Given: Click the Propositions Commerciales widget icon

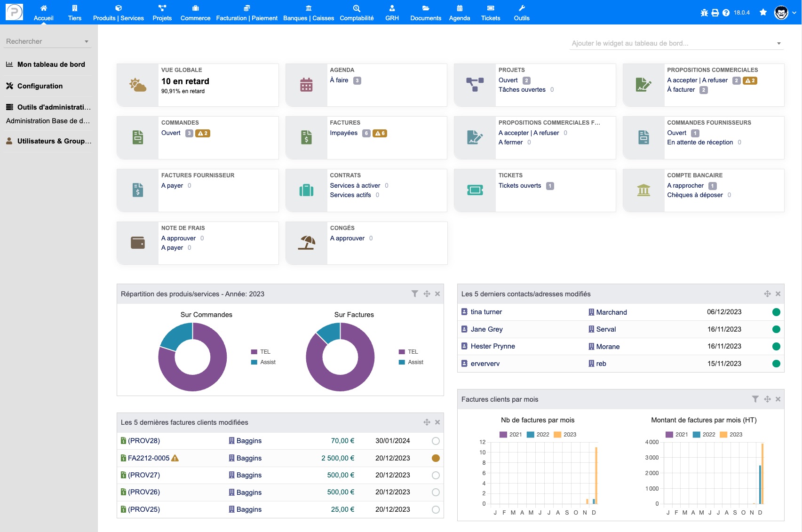Looking at the screenshot, I should coord(643,85).
